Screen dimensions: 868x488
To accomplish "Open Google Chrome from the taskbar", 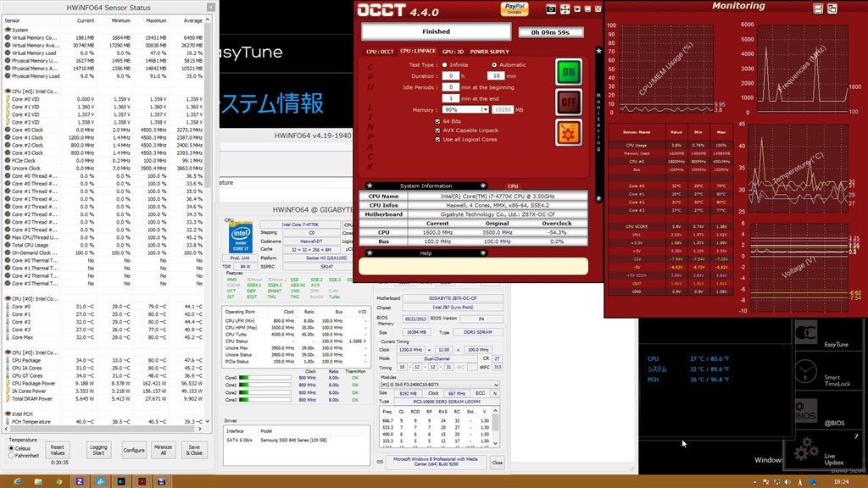I will tap(58, 481).
